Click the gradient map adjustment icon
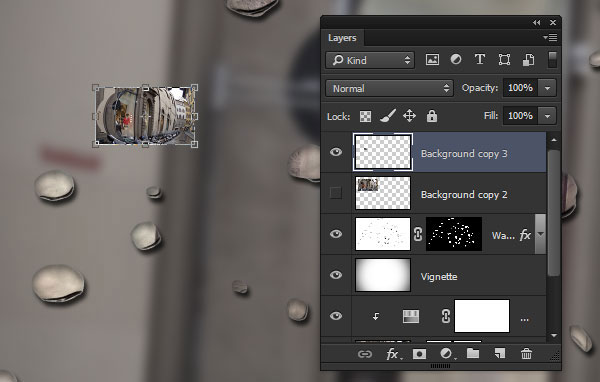The width and height of the screenshot is (600, 382). (411, 317)
